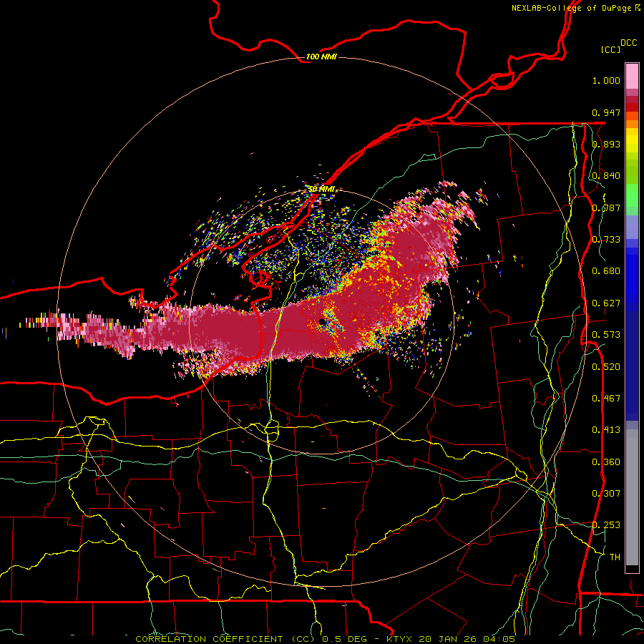This screenshot has height=644, width=644.
Task: Select the 0.840 legend value
Action: (606, 176)
